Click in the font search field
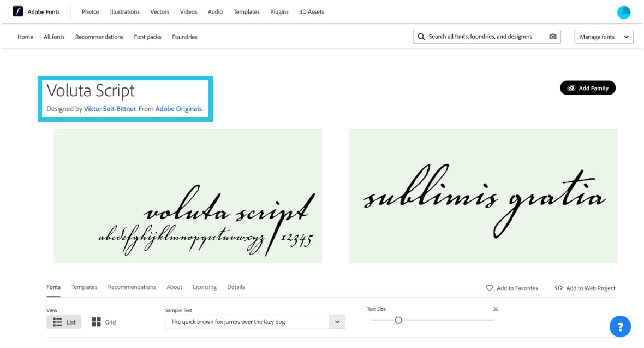This screenshot has width=644, height=348. [487, 37]
